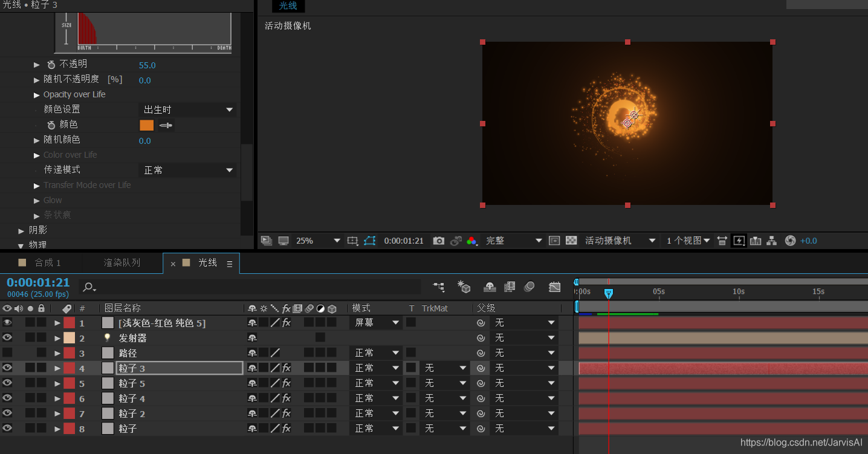868x454 pixels.
Task: Hide layer 8 粒子
Action: [7, 429]
